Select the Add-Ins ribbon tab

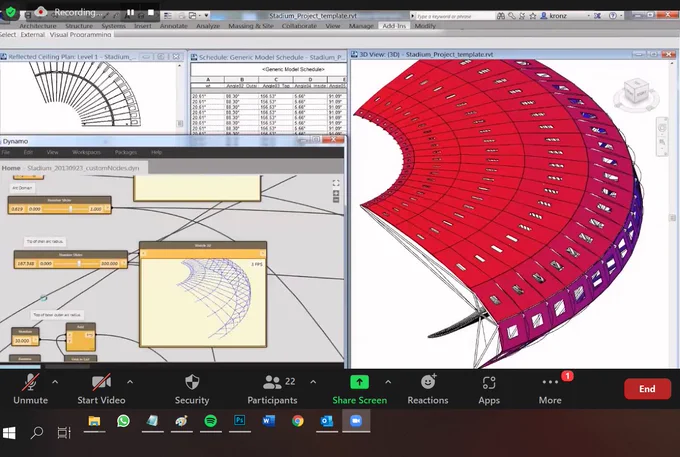(394, 26)
